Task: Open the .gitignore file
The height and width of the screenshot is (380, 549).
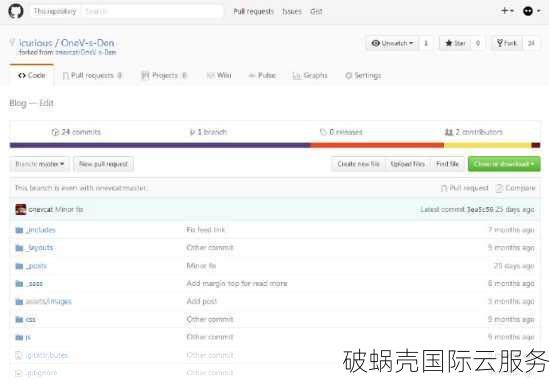Action: coord(41,373)
